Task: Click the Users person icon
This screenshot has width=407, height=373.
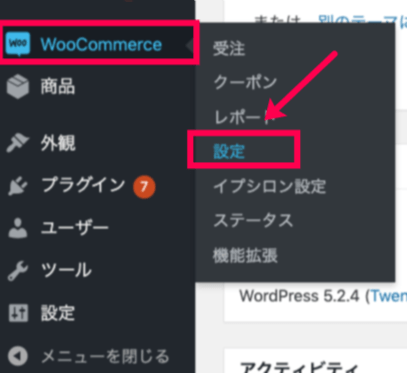Action: pos(18,228)
